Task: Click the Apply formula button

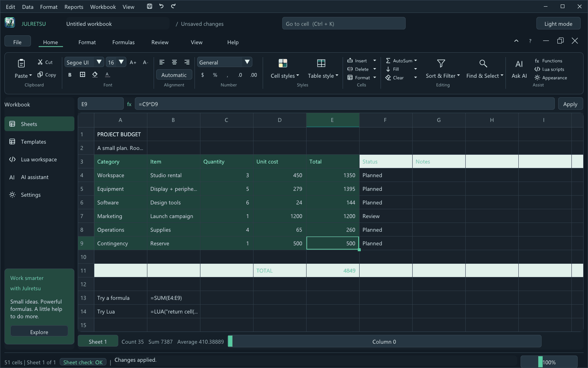Action: click(570, 104)
